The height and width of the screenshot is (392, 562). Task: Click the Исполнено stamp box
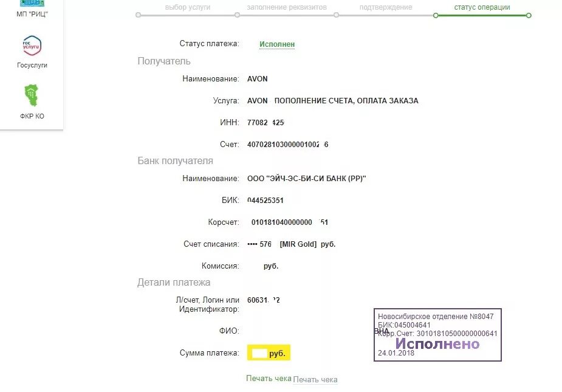(x=437, y=335)
